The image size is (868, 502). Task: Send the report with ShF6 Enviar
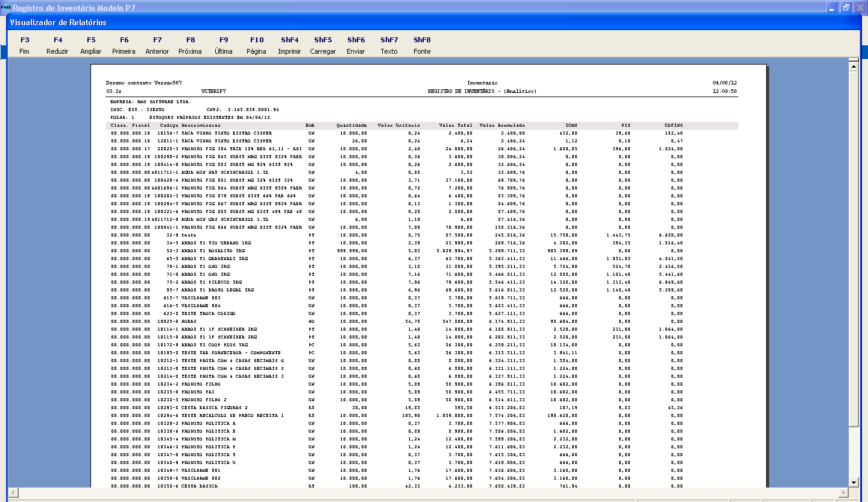coord(356,45)
